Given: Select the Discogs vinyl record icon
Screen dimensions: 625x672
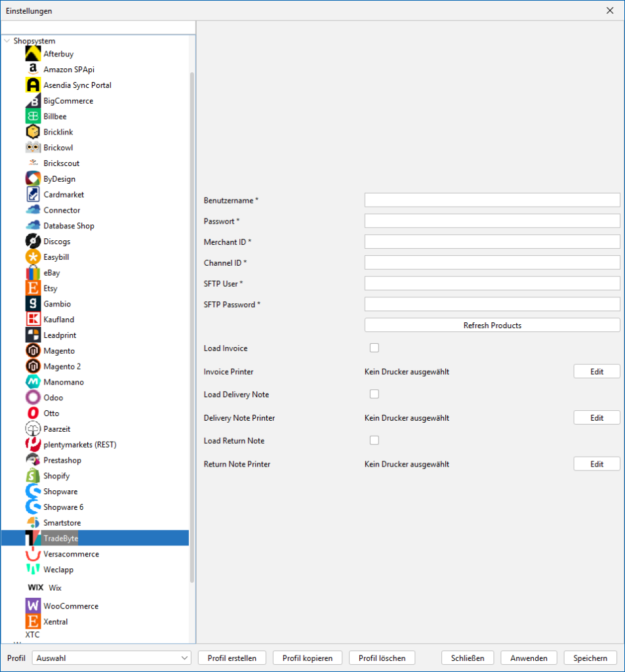Looking at the screenshot, I should (x=33, y=241).
